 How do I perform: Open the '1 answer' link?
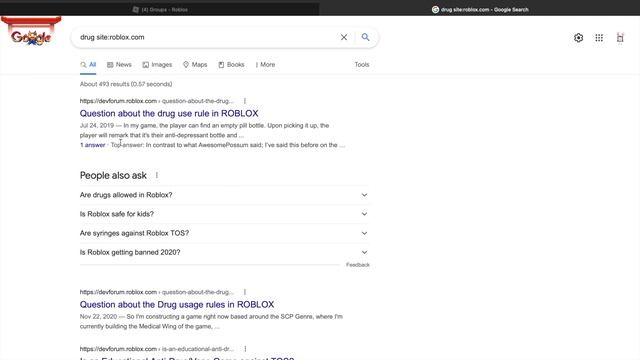click(x=93, y=145)
